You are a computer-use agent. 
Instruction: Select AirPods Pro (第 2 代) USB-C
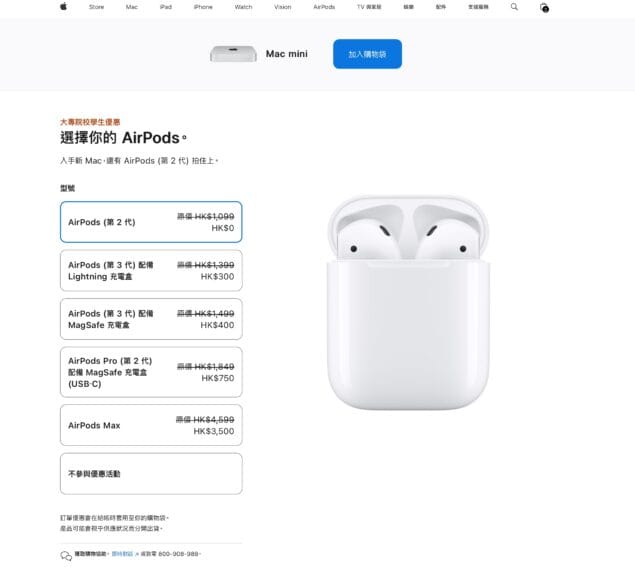(x=151, y=372)
